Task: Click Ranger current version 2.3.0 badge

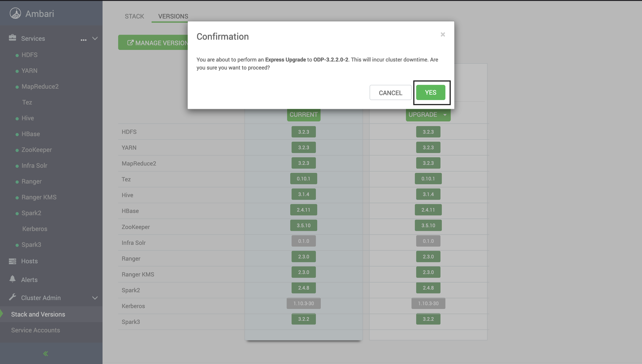Action: coord(304,256)
